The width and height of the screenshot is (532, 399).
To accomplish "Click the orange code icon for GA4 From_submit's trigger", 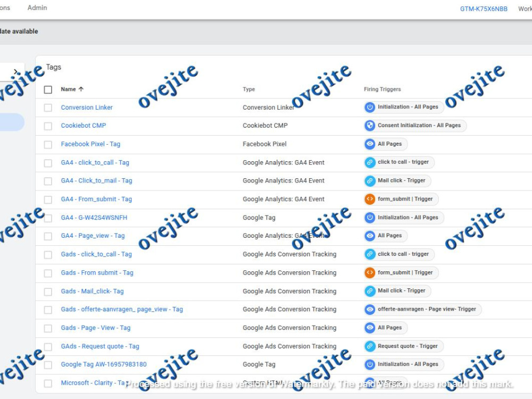I will coord(370,199).
